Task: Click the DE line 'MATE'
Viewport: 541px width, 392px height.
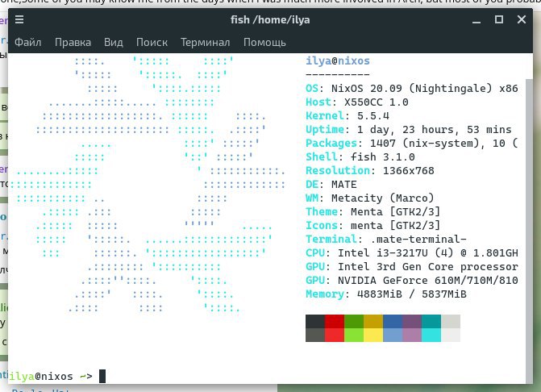Action: 344,184
